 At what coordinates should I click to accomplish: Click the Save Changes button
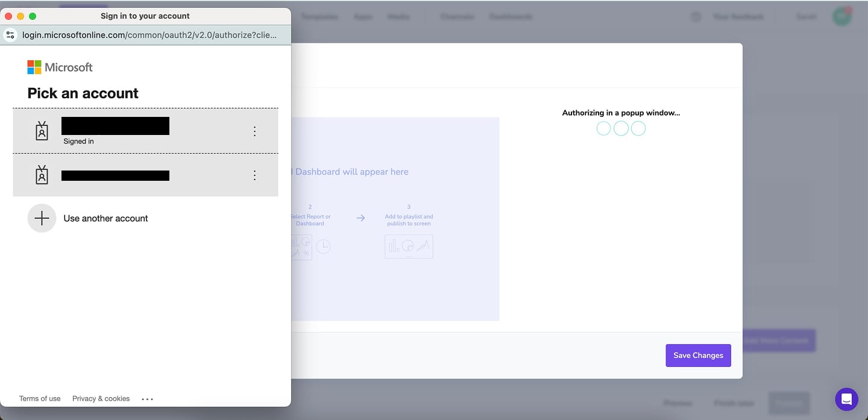coord(698,356)
